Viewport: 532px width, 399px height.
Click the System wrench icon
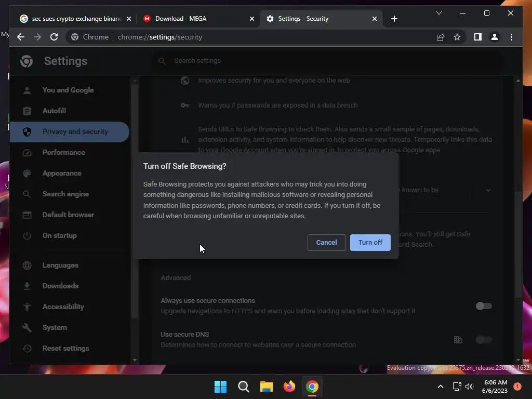[x=27, y=327]
